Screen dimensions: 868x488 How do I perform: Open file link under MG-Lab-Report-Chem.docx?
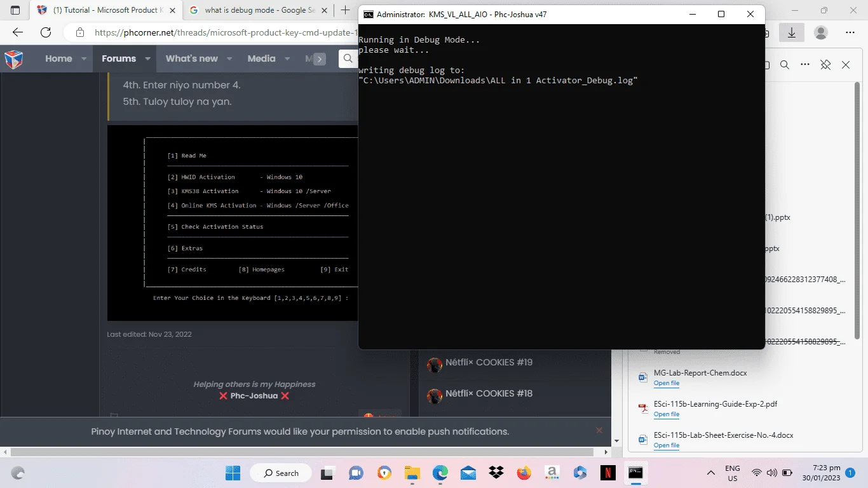(x=667, y=383)
